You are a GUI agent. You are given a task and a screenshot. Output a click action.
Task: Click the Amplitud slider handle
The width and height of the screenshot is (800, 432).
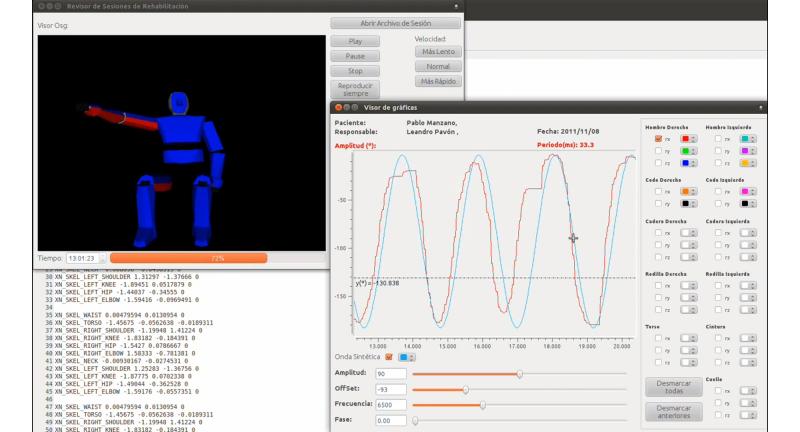click(519, 373)
